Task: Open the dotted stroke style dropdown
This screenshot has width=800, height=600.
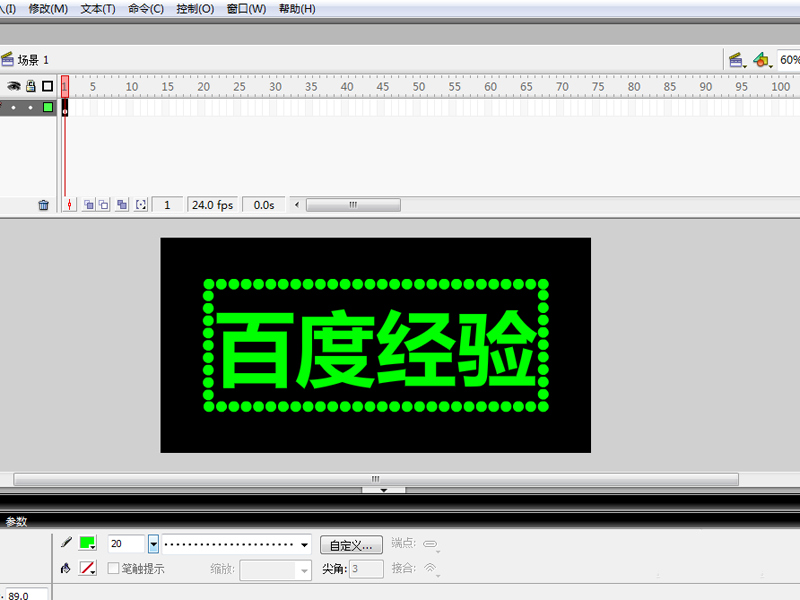Action: (237, 544)
